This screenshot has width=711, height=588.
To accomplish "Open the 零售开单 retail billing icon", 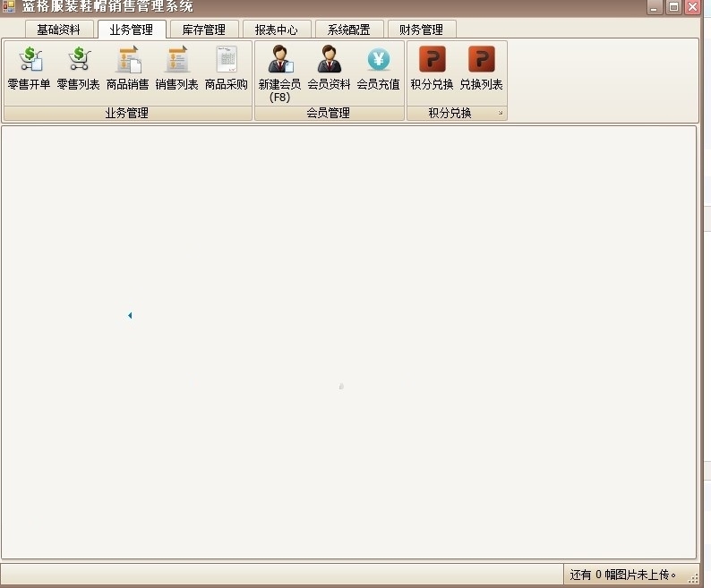I will pos(29,68).
